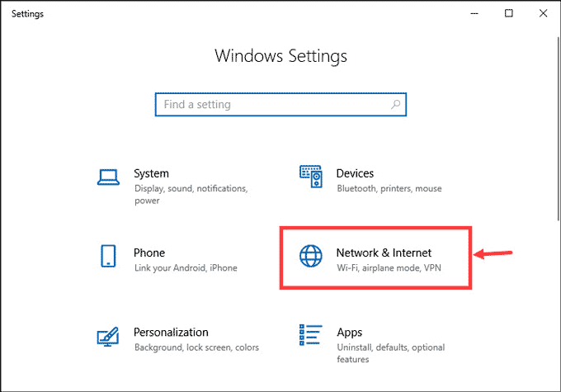Open the System category title

(x=151, y=173)
